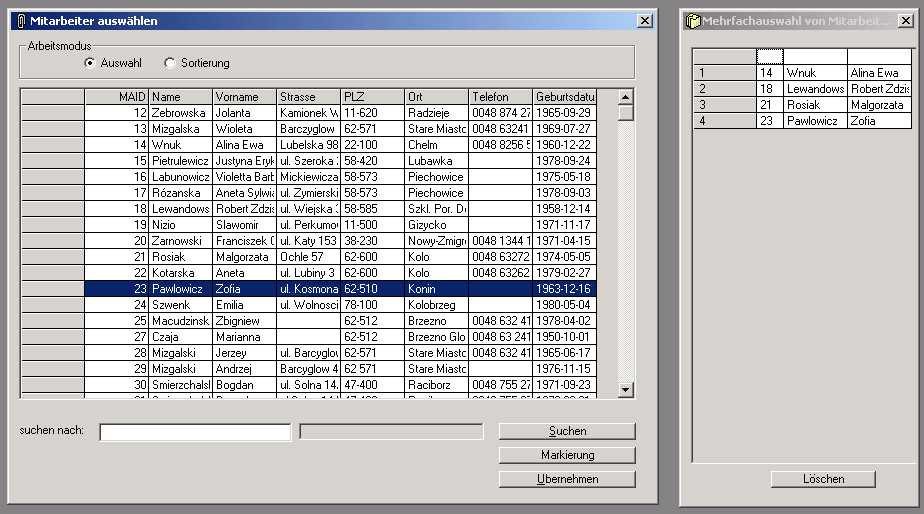924x514 pixels.
Task: Click Lewandows name cell in the employee table
Action: pos(181,209)
